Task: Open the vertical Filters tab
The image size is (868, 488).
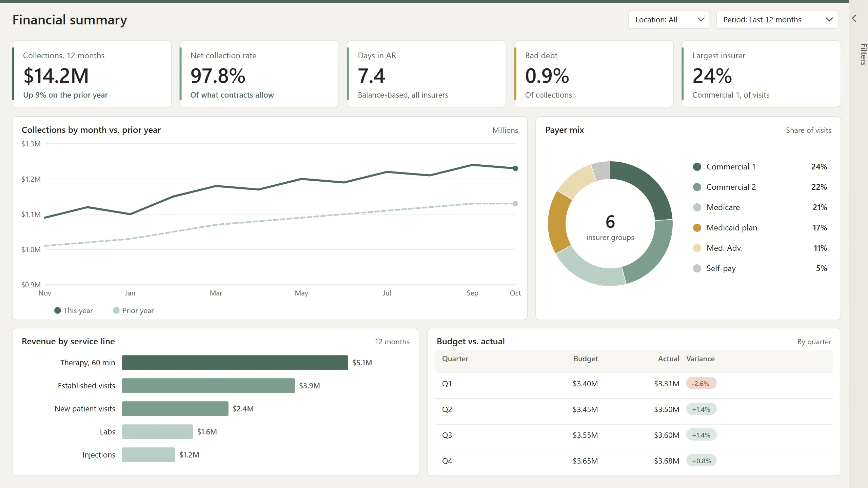Action: coord(863,54)
